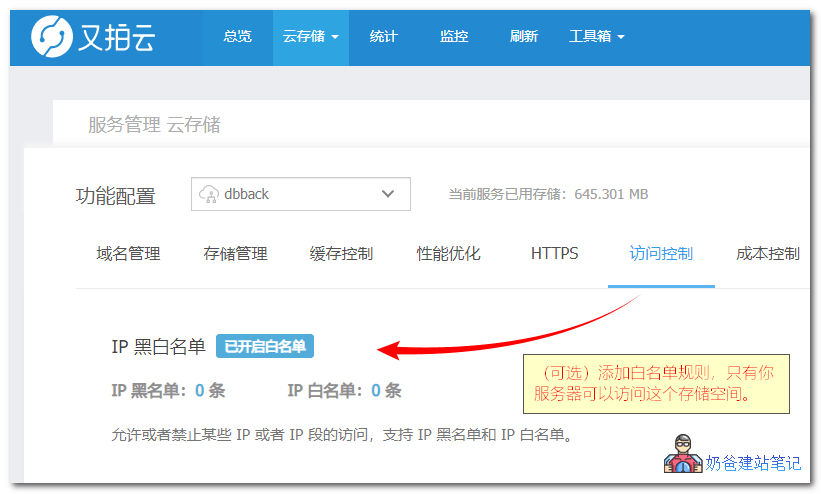Click the IP 黑名单 count link

pyautogui.click(x=199, y=390)
